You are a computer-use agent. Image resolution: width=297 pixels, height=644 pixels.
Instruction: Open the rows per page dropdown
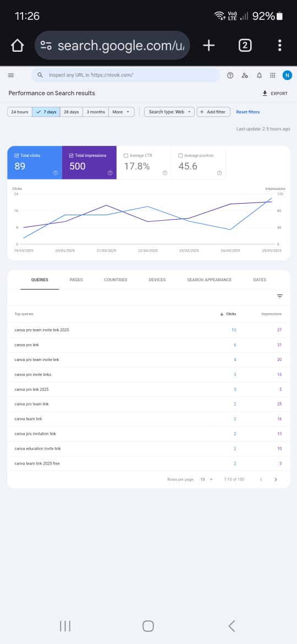206,479
